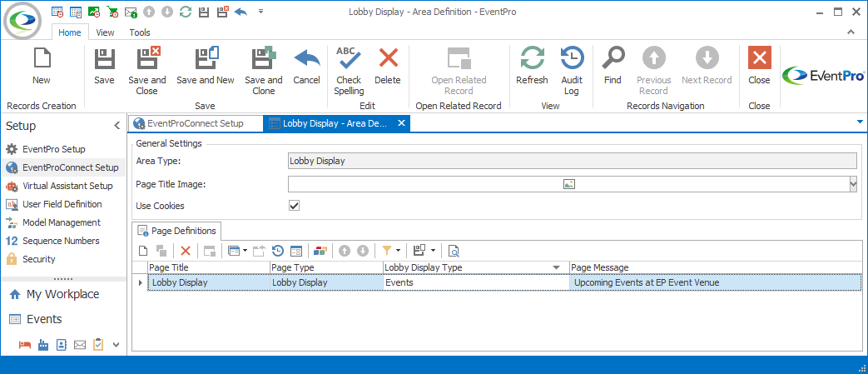This screenshot has height=374, width=868.
Task: Open User Field Definition in sidebar
Action: pyautogui.click(x=62, y=204)
